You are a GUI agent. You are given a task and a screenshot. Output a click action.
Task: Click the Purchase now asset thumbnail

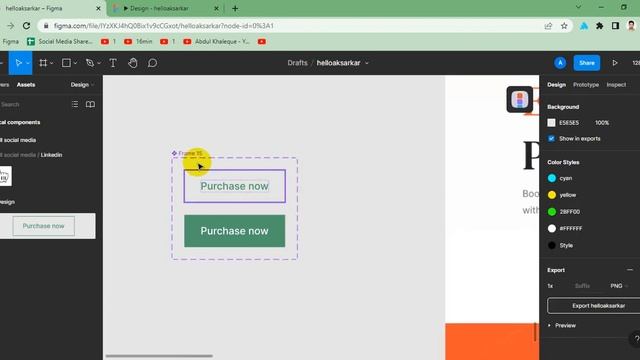(x=44, y=226)
